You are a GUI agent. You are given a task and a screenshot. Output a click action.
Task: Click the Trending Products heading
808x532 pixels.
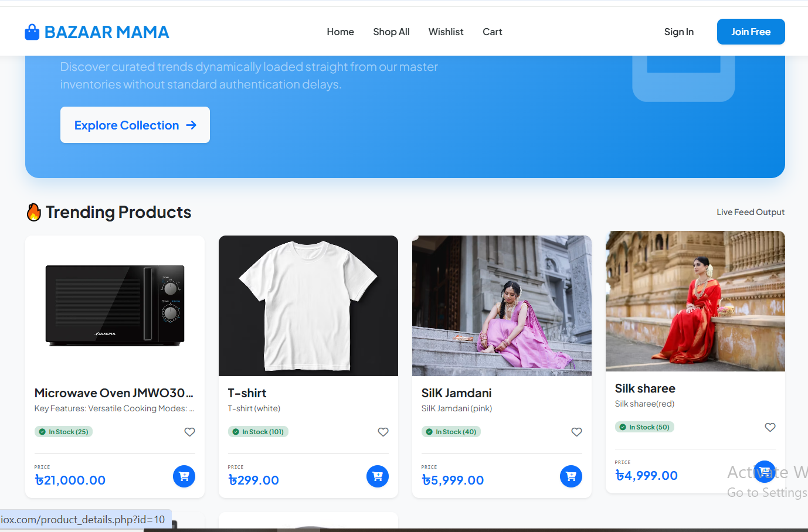click(x=118, y=212)
